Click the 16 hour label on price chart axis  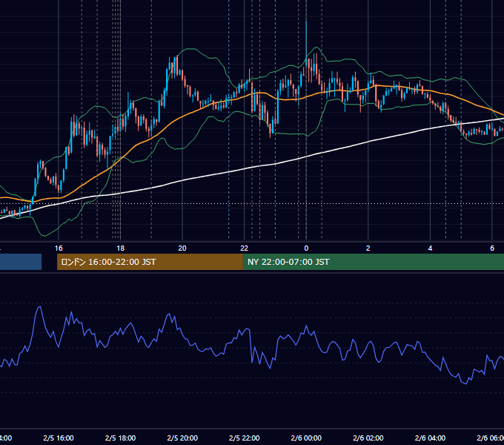(x=59, y=248)
